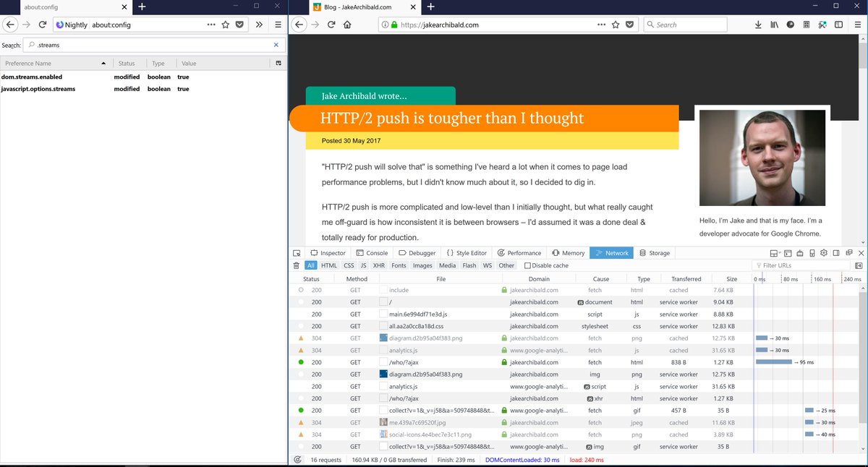
Task: Expand overflow toolbar chevrons in Nightly window
Action: tap(260, 24)
